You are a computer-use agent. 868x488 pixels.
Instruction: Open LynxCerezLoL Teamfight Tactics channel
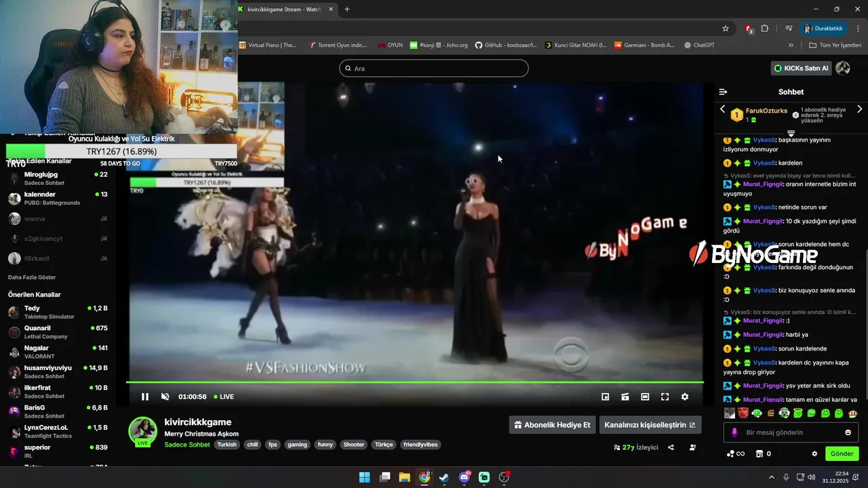[58, 431]
